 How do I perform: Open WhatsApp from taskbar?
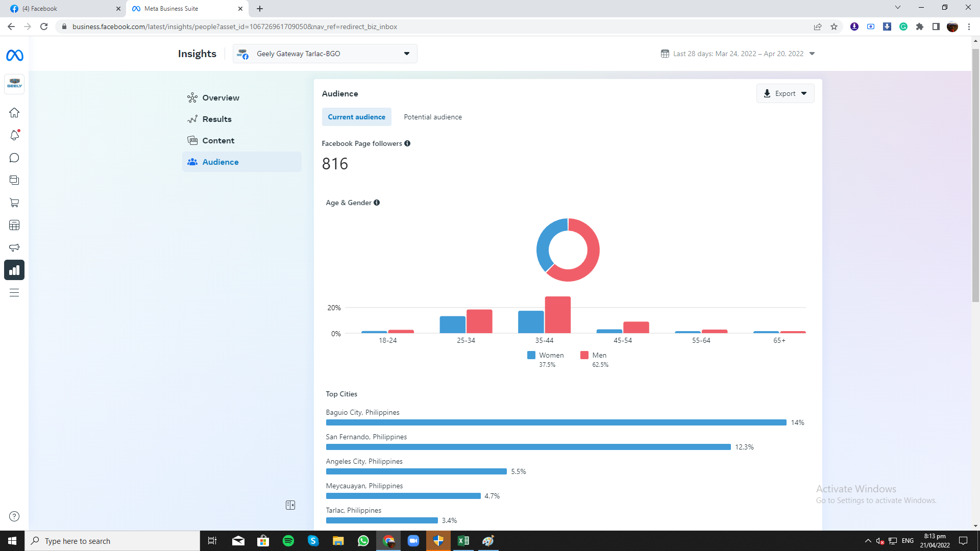pos(363,541)
